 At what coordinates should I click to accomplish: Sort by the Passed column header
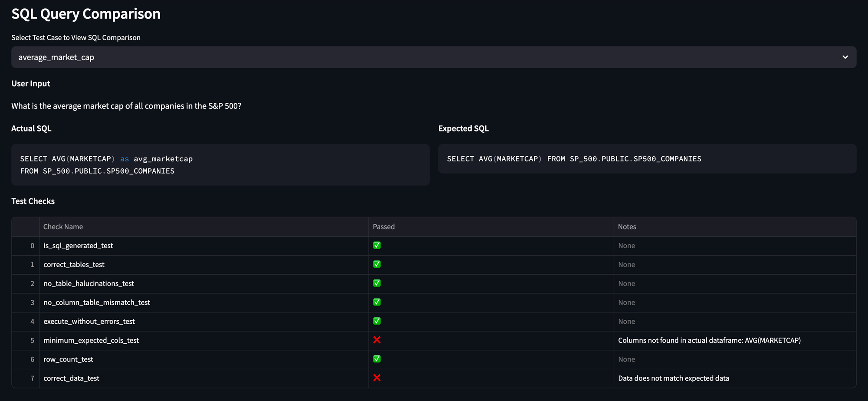[x=384, y=227]
